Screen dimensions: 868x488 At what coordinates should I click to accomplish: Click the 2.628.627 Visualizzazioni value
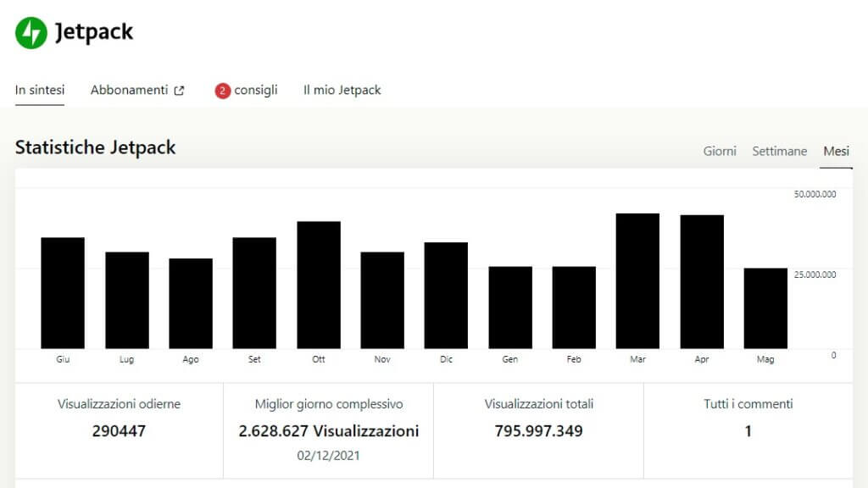tap(329, 431)
